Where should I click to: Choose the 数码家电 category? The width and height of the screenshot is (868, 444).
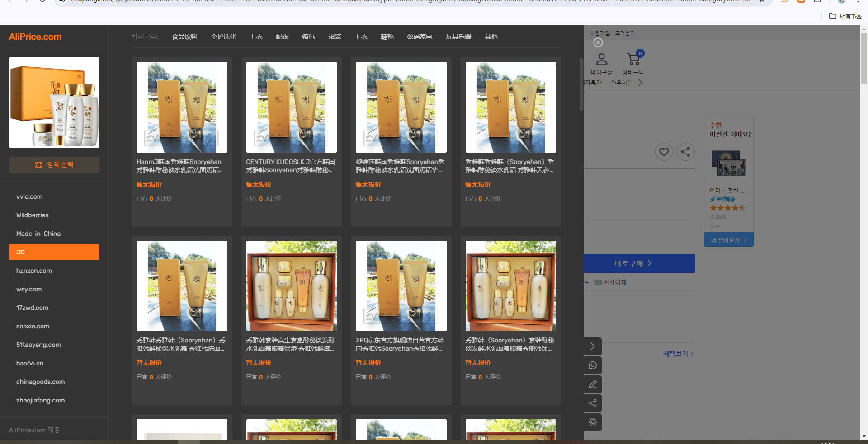[420, 37]
